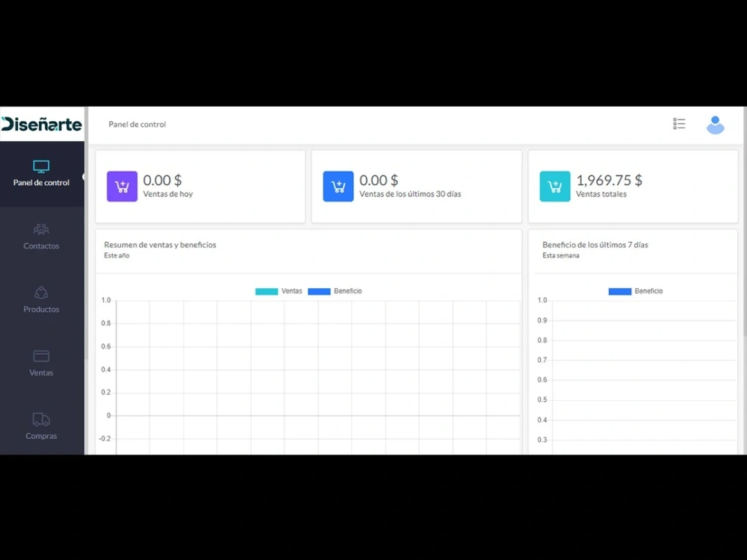Click Resumen de ventas y beneficios heading

(x=160, y=245)
